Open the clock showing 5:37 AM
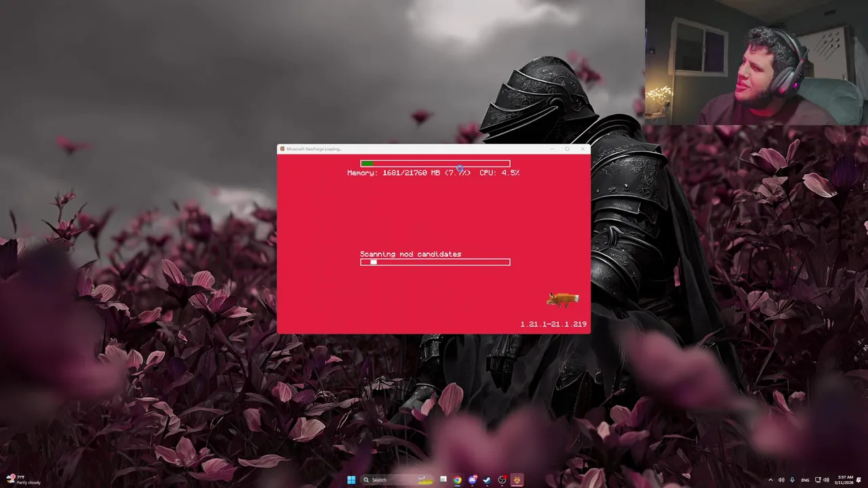The image size is (868, 488). [845, 480]
